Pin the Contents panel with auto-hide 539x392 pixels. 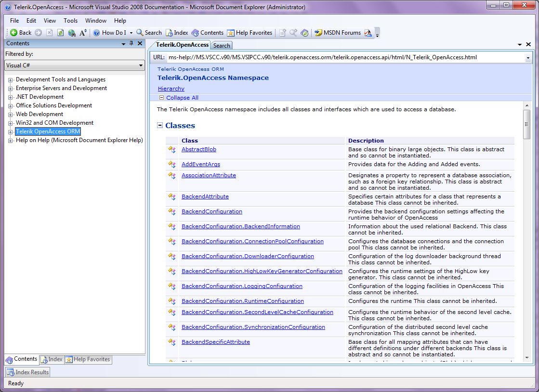[131, 43]
